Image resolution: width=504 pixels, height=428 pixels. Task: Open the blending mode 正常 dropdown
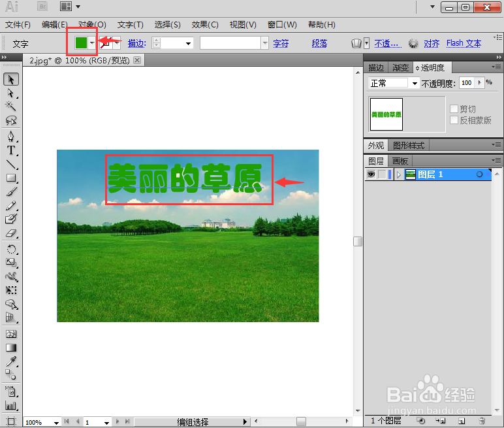click(x=415, y=84)
